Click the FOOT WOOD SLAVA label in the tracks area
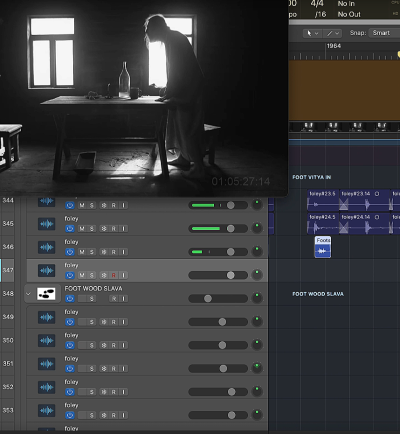Image resolution: width=400 pixels, height=434 pixels. click(318, 294)
